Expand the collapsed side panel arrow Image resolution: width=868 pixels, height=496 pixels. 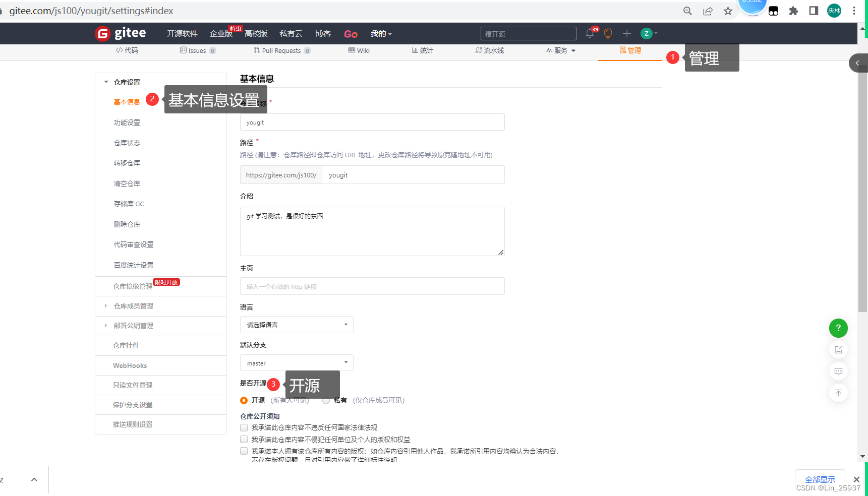pyautogui.click(x=857, y=63)
